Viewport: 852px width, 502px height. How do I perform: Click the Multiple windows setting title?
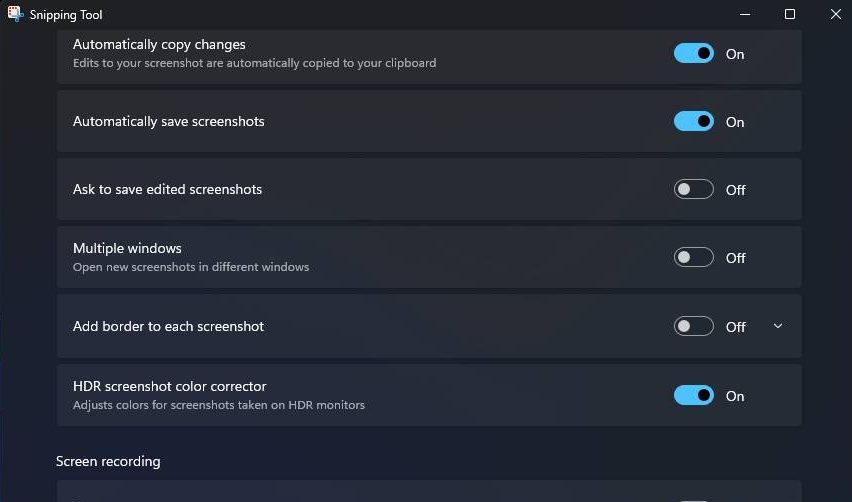click(x=127, y=249)
